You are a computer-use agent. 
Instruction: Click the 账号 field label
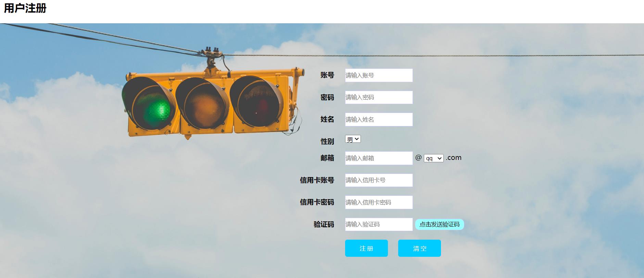pos(327,75)
